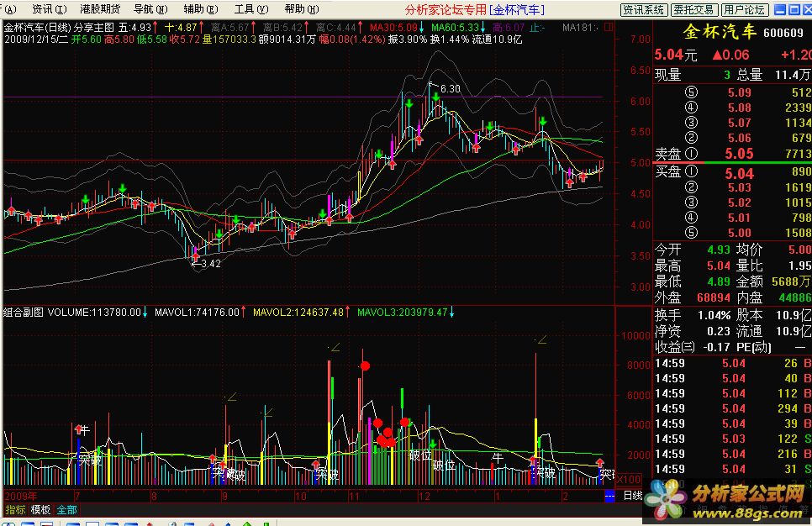The height and width of the screenshot is (526, 812).
Task: Click the MAVOL2:124637.48 label
Action: click(298, 313)
